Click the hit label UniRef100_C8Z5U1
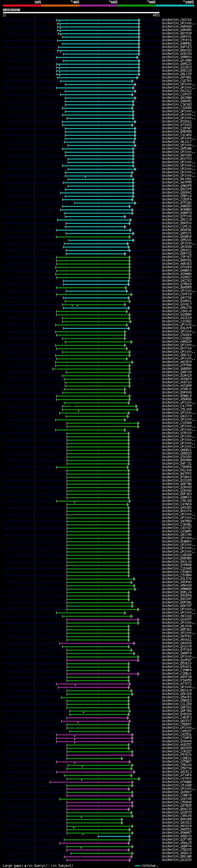The height and width of the screenshot is (868, 197). tap(177, 735)
